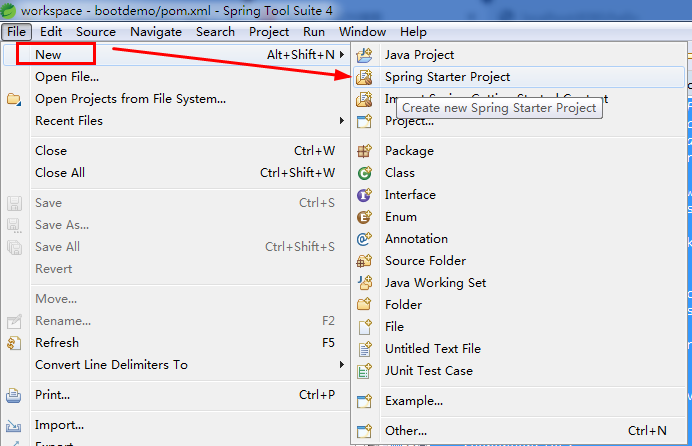Expand Convert Line Delimiters To submenu arrow

[x=342, y=364]
